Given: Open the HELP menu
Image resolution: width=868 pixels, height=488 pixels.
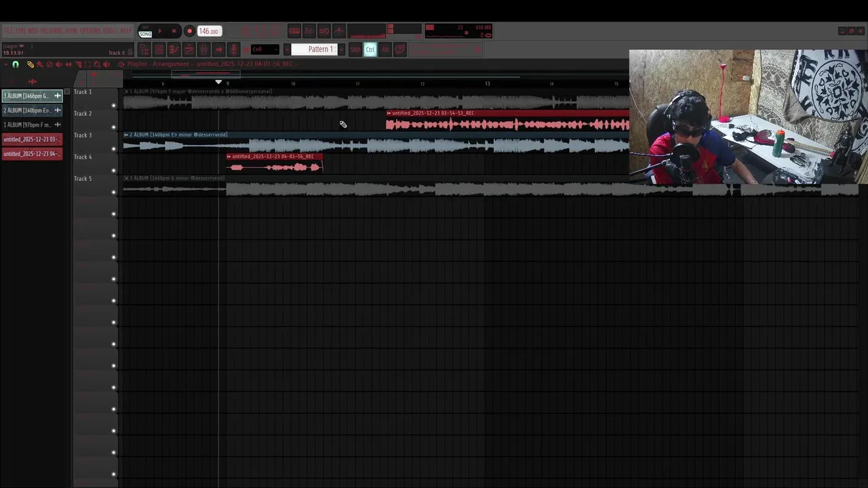Looking at the screenshot, I should (126, 31).
